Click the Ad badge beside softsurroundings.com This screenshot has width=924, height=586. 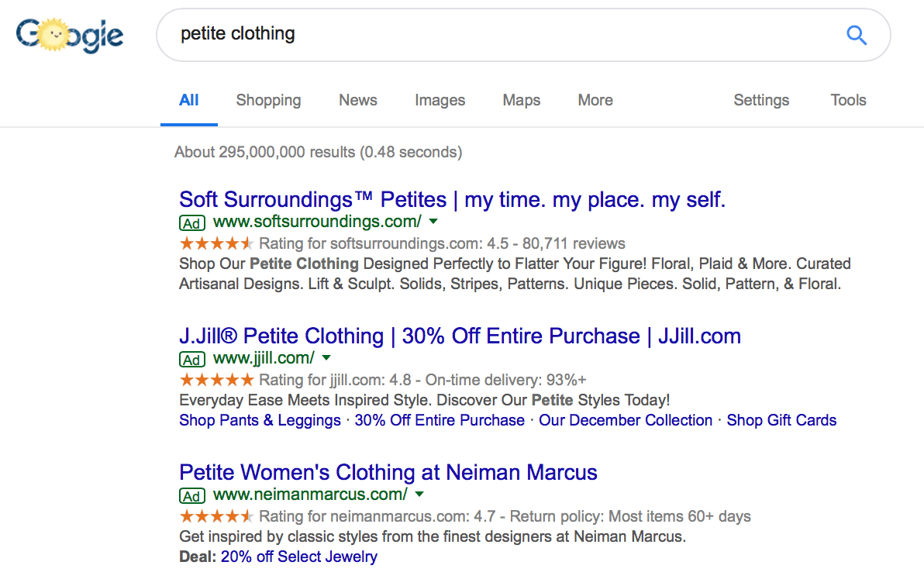pyautogui.click(x=192, y=222)
